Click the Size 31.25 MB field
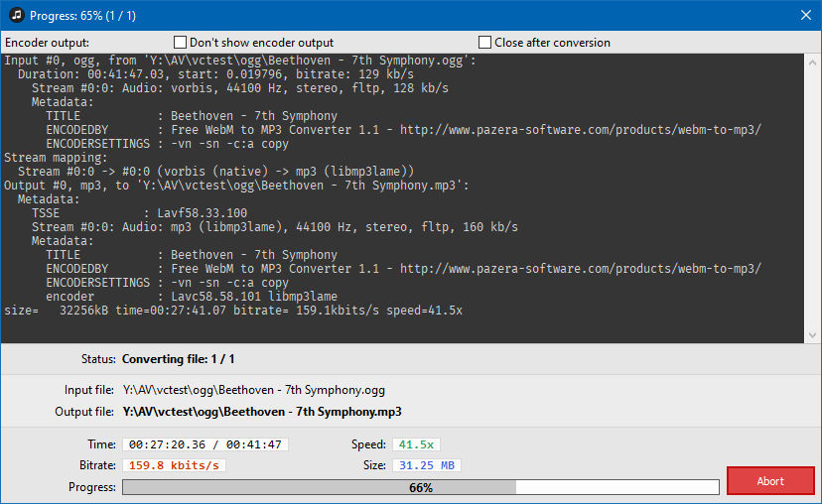Viewport: 822px width, 504px height. (427, 465)
